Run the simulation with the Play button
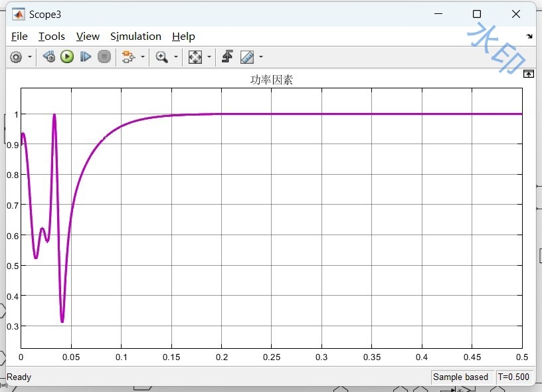 (x=67, y=56)
